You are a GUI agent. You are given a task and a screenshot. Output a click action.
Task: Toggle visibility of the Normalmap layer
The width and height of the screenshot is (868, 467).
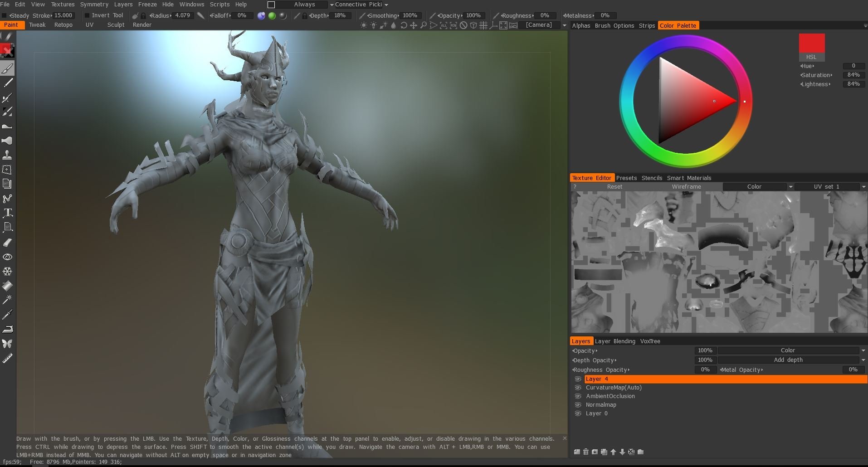578,404
